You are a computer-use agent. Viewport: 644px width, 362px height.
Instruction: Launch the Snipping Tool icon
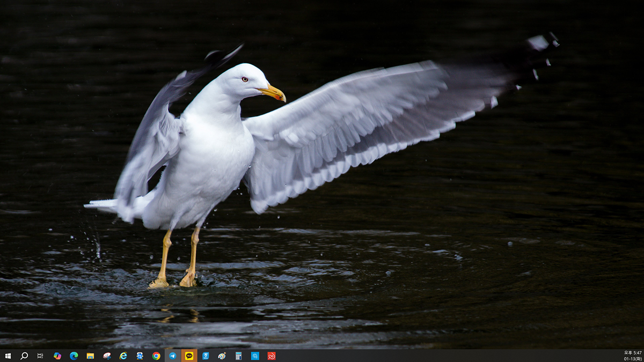[x=107, y=356]
